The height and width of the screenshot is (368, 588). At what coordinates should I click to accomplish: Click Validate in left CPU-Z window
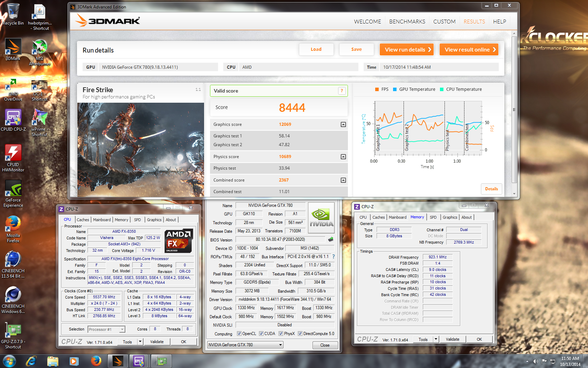(157, 342)
